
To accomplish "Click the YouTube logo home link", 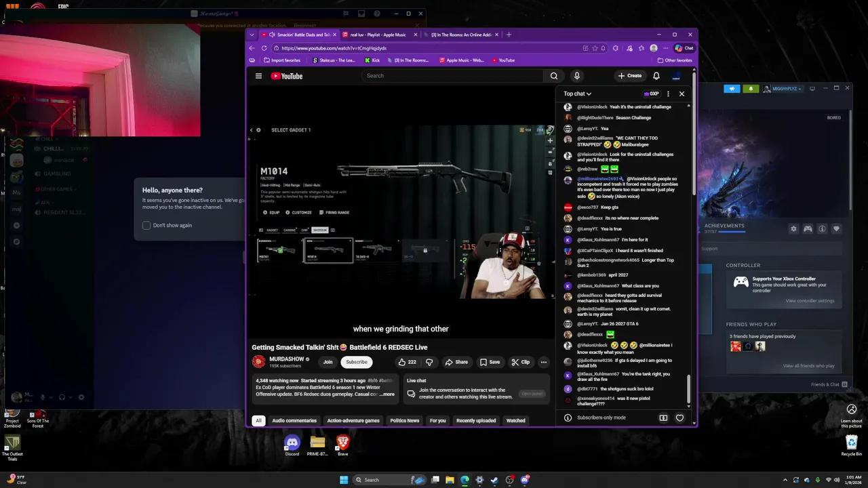I will click(x=287, y=76).
